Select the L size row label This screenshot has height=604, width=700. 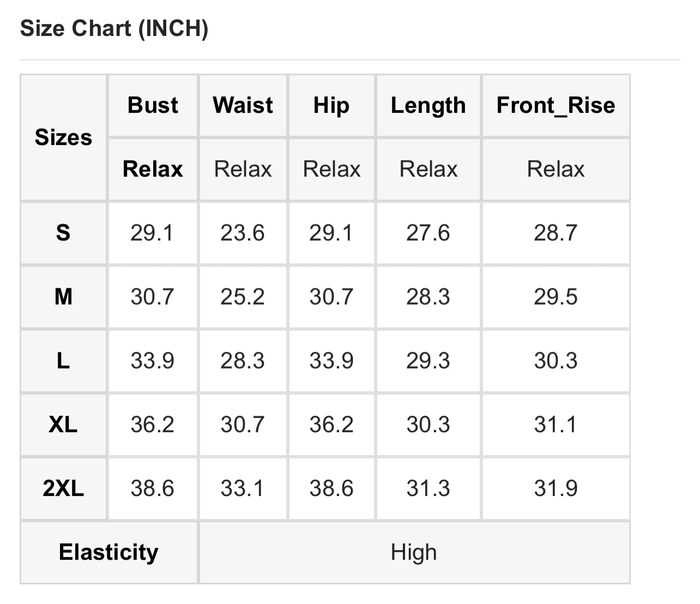point(63,361)
